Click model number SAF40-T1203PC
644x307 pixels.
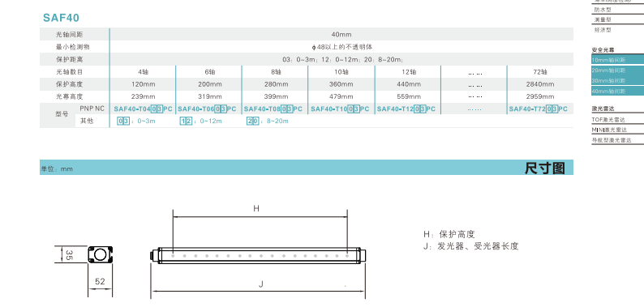(x=406, y=109)
